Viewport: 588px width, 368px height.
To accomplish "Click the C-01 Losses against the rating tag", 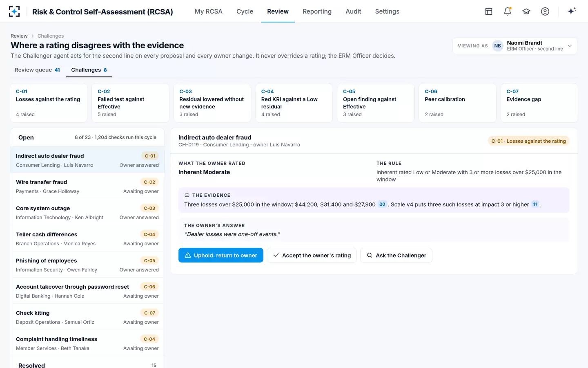I will coord(529,141).
